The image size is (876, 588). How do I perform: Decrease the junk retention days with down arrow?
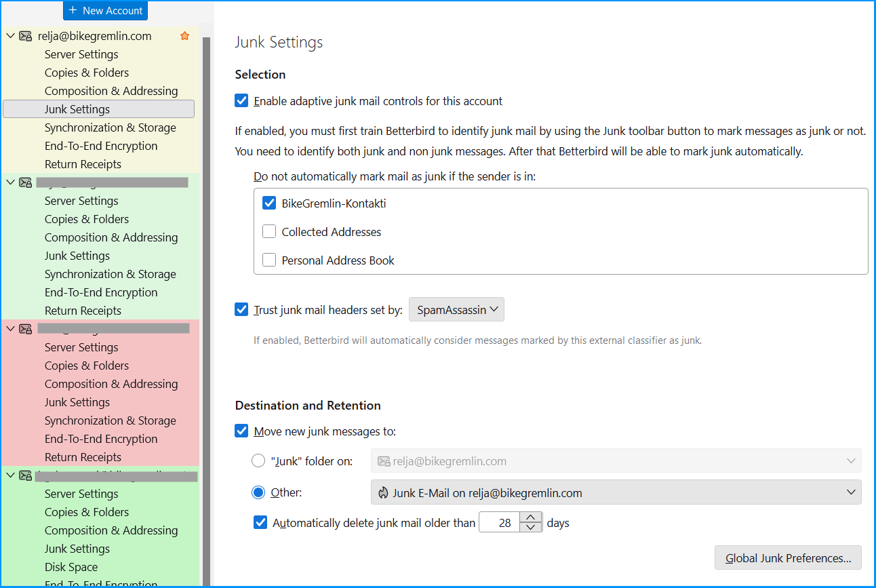coord(531,527)
